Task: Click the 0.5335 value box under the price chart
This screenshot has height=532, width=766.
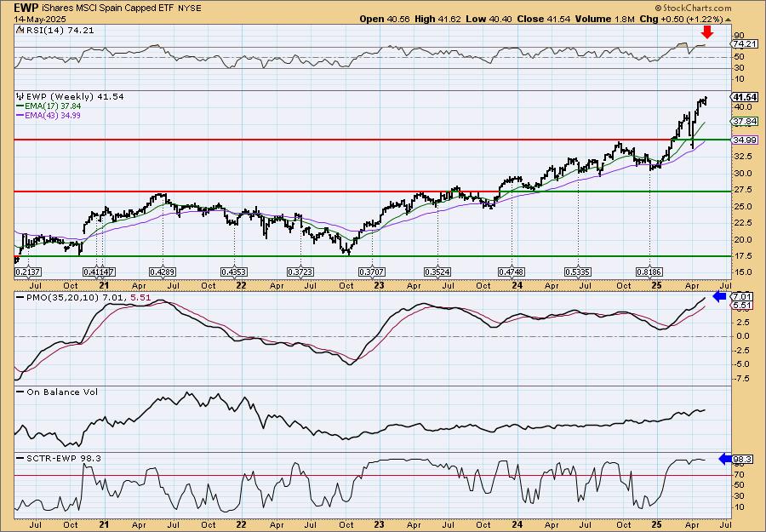Action: click(x=577, y=272)
